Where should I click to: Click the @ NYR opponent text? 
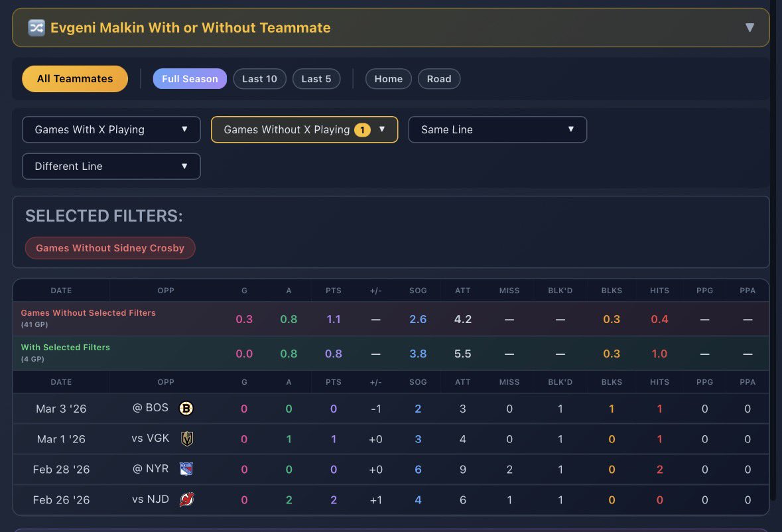150,469
